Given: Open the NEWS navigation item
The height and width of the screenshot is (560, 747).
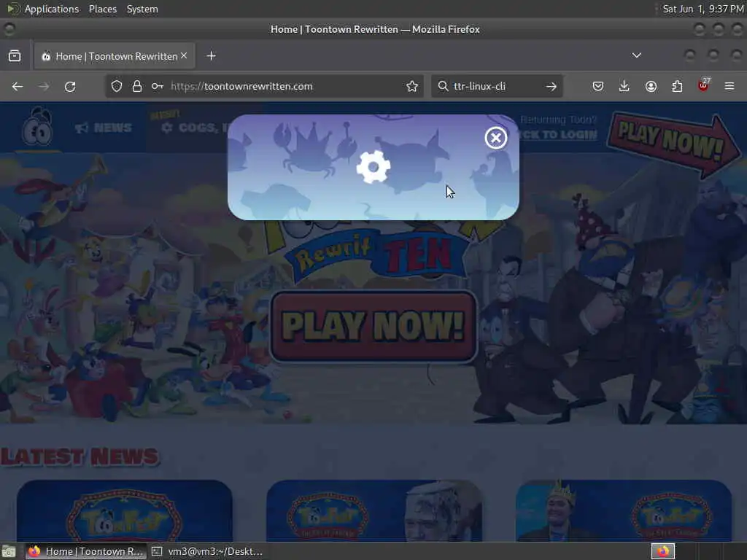Looking at the screenshot, I should click(104, 128).
